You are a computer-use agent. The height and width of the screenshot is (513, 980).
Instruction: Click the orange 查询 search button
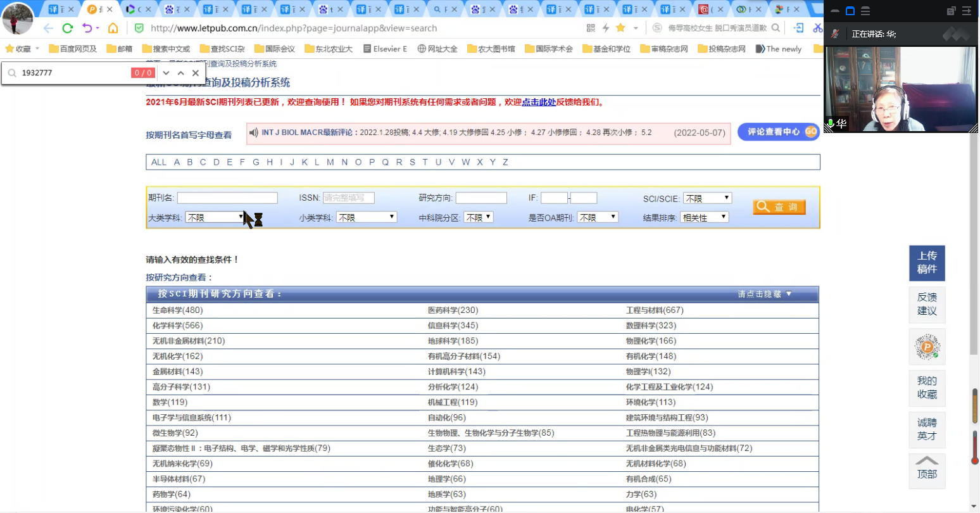tap(779, 207)
